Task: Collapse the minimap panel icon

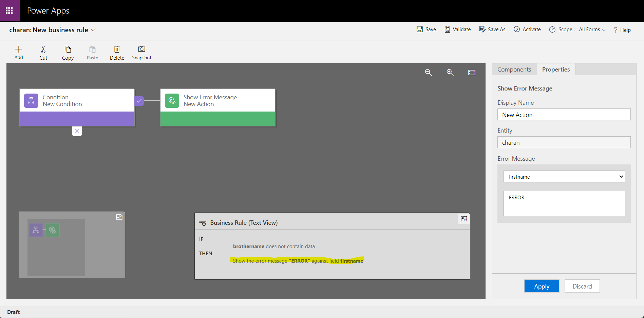Action: pos(119,217)
